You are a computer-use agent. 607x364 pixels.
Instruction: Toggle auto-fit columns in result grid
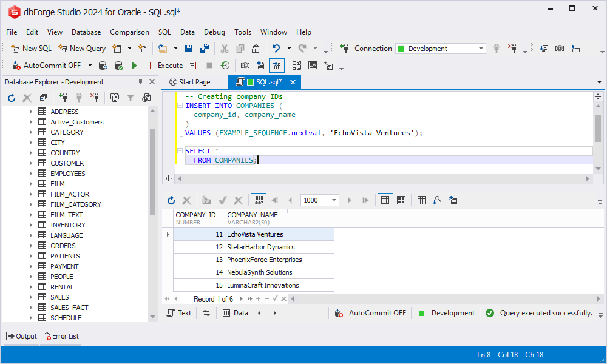pos(259,200)
